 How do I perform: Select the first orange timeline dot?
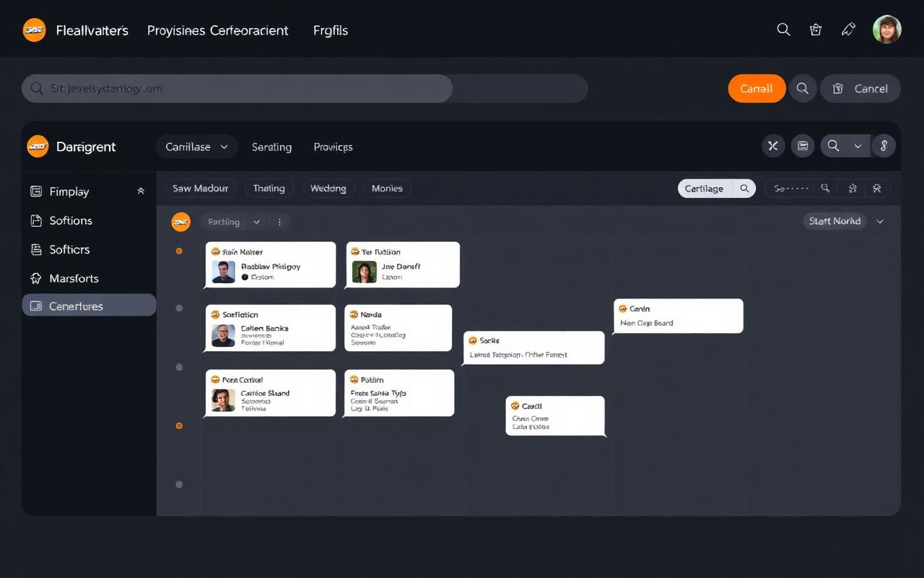coord(179,251)
